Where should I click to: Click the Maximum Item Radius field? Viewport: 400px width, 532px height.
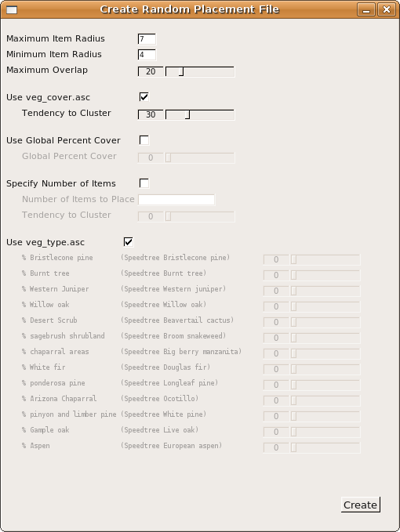point(147,39)
